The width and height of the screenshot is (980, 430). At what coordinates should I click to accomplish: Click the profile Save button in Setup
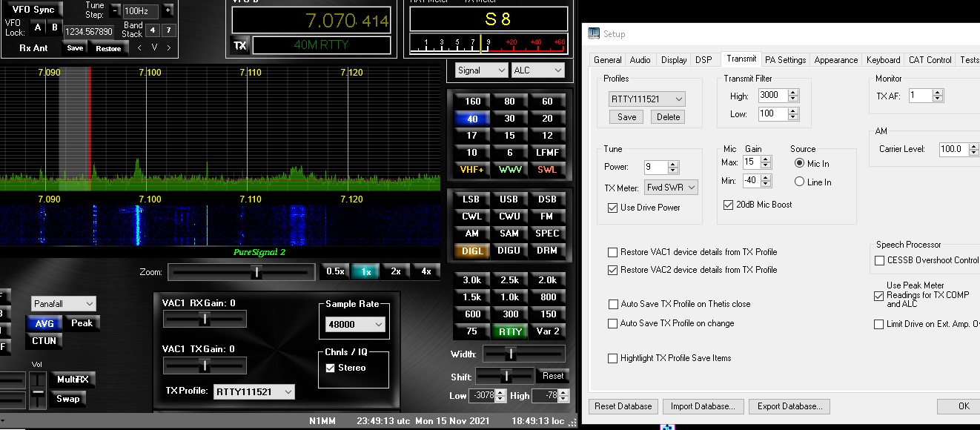click(626, 116)
